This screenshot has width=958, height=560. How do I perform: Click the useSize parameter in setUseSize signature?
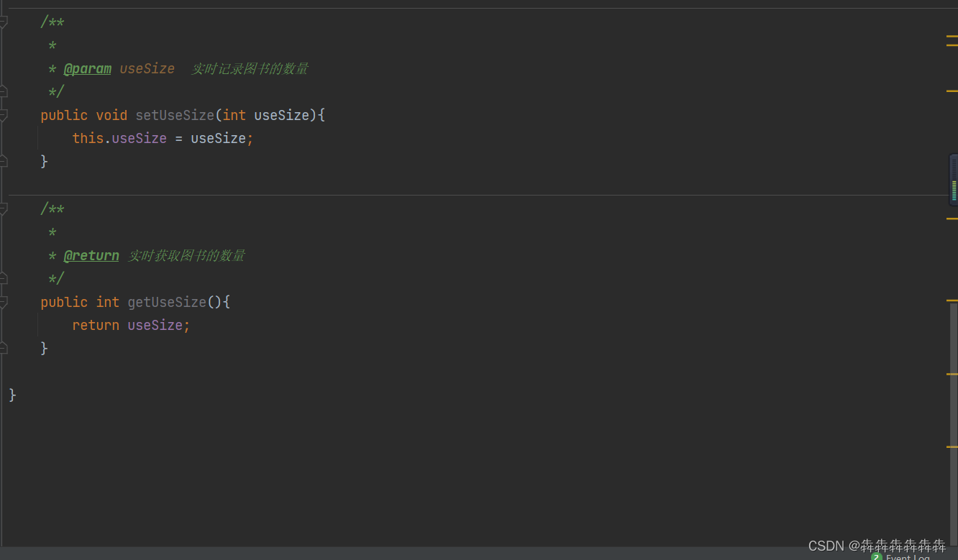point(282,115)
